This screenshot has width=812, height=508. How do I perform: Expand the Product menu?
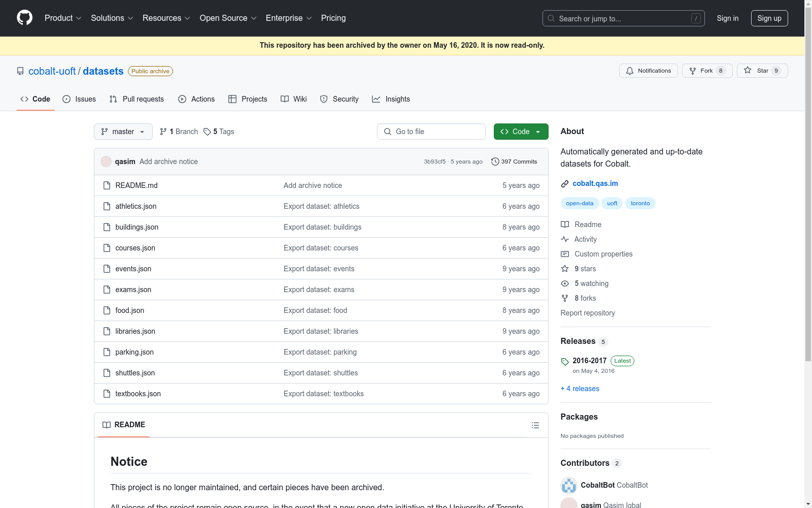(63, 18)
